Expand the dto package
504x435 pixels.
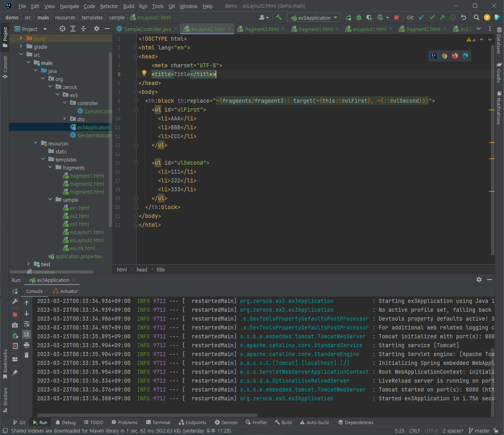point(64,119)
